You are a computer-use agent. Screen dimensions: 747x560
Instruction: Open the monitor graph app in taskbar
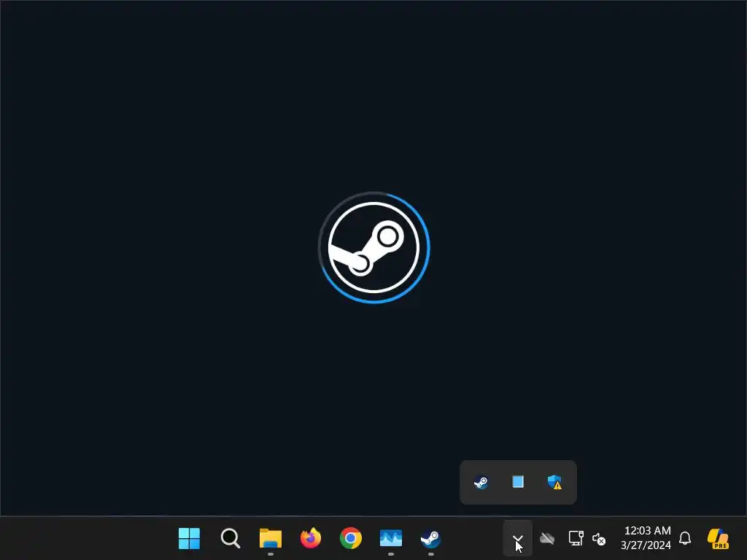[x=391, y=539]
